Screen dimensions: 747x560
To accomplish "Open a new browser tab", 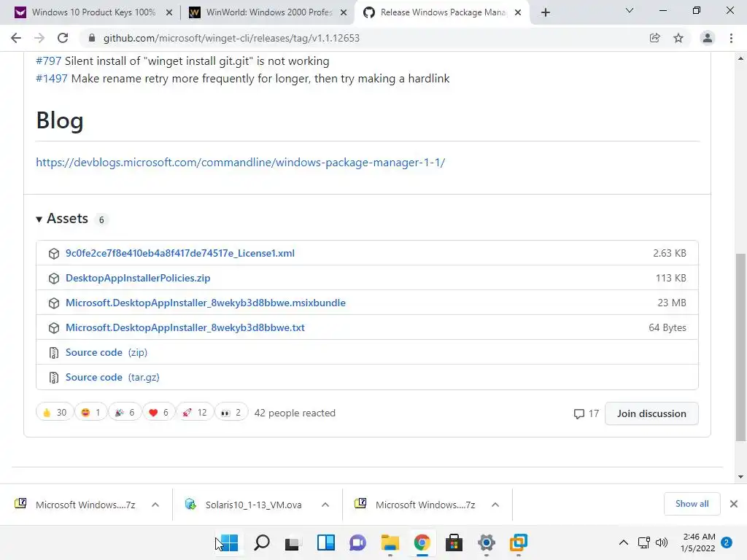I will tap(546, 12).
